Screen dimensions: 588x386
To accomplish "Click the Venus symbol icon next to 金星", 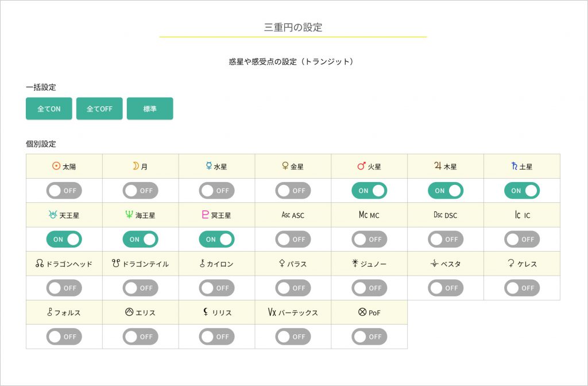I will click(x=284, y=165).
